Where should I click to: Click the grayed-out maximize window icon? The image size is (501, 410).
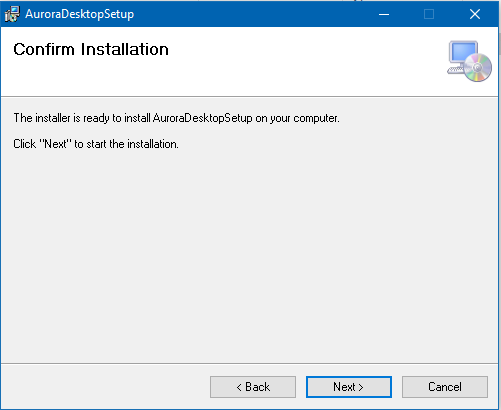point(429,14)
